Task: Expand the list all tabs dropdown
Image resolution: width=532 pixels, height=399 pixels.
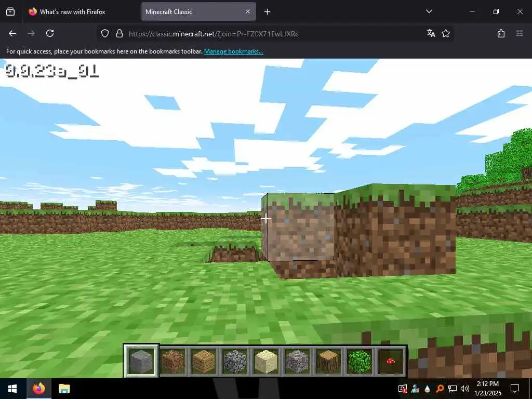Action: click(429, 11)
